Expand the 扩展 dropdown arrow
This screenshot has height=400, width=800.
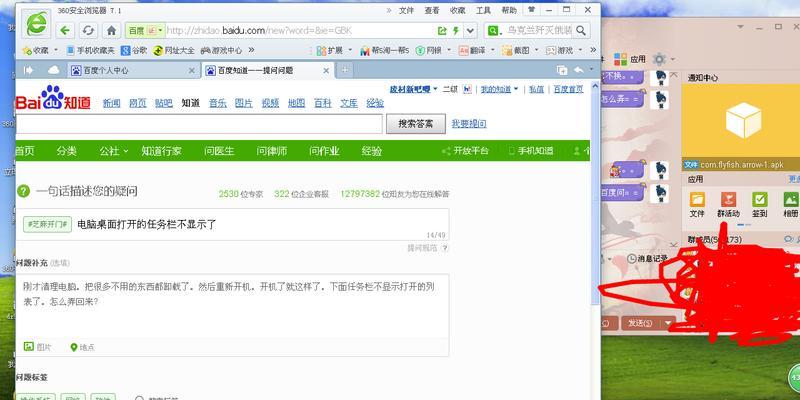(x=349, y=51)
